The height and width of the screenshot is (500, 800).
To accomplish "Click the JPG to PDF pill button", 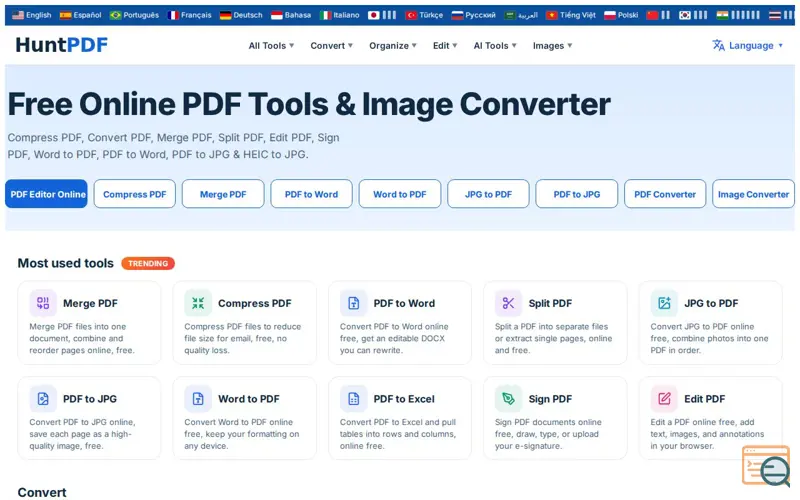I will coord(488,194).
